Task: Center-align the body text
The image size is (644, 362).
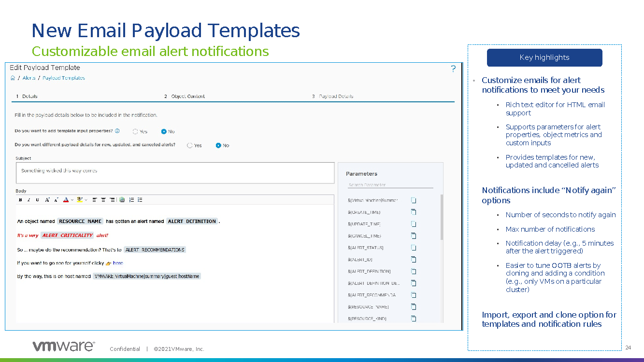Action: pyautogui.click(x=103, y=200)
